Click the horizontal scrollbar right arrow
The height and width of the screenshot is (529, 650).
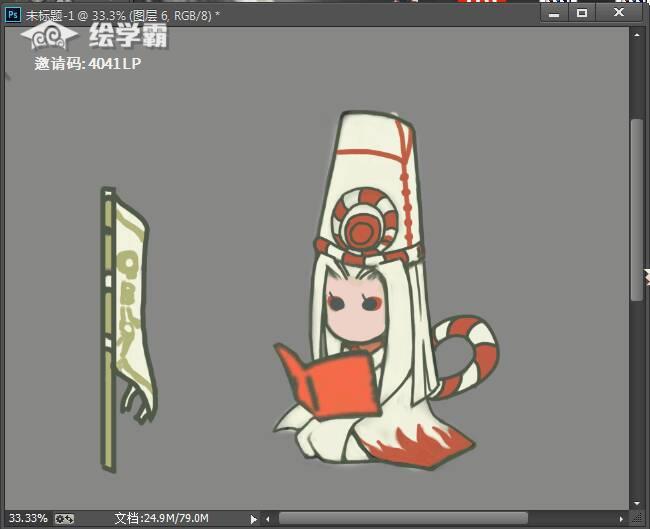(621, 519)
